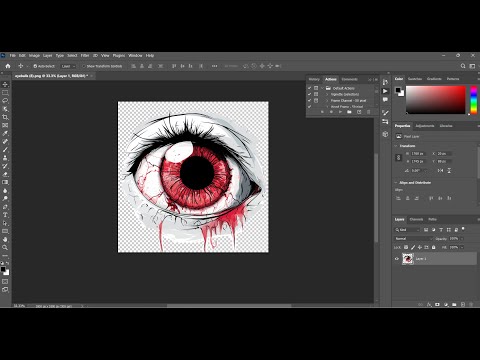
Task: Select the Zoom tool
Action: (5, 248)
